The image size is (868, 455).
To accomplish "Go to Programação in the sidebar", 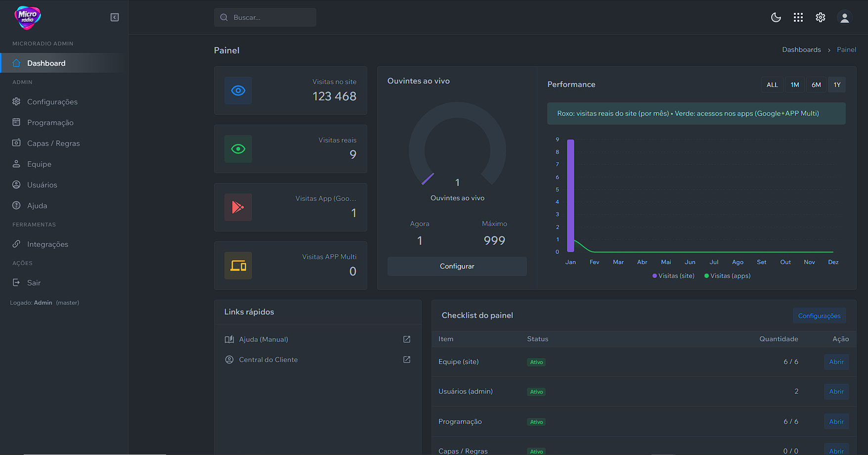I will tap(50, 123).
